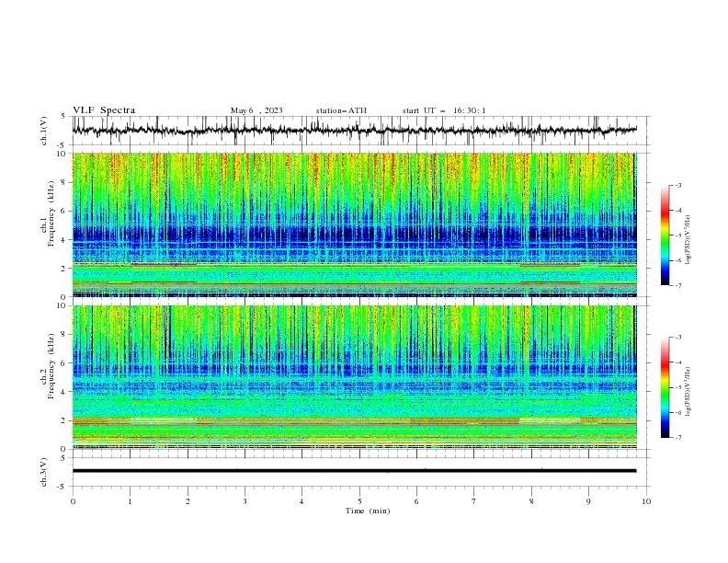Click the "-3" tick on ch.1 colorbar
Screen dimensions: 728x563
678,185
